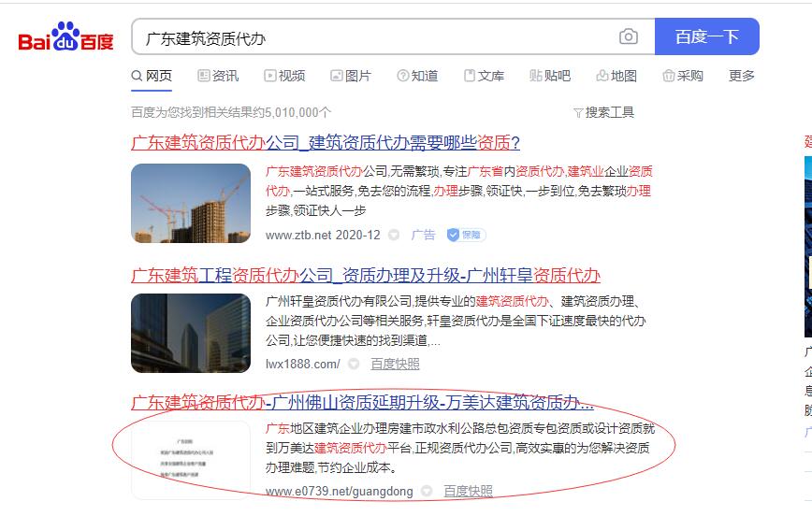Open 百度快照 for e0739.net result
812x516 pixels.
point(468,491)
